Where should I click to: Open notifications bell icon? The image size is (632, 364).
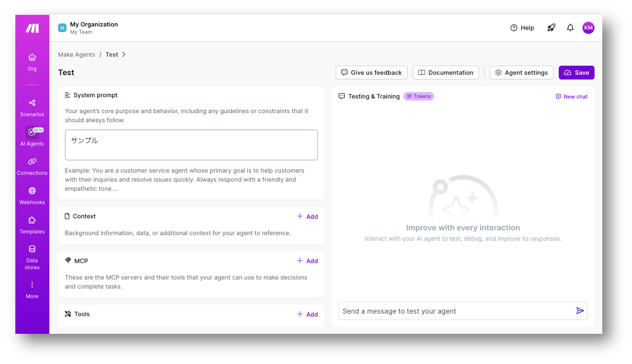[570, 28]
